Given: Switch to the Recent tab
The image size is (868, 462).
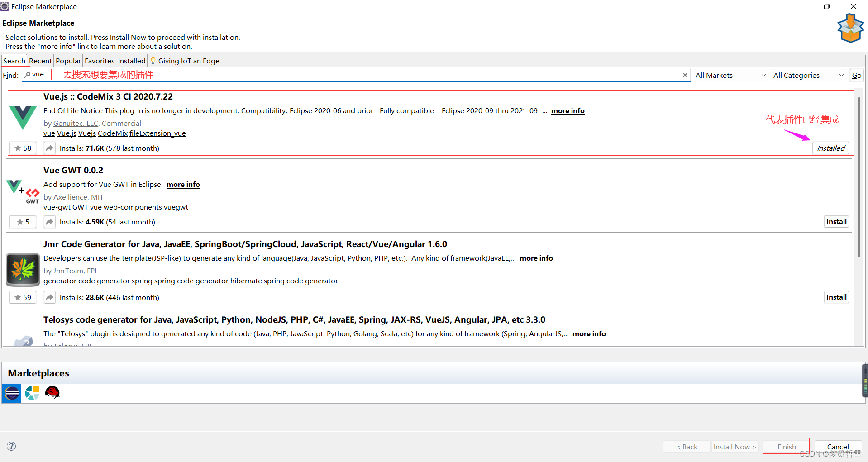Looking at the screenshot, I should point(41,61).
